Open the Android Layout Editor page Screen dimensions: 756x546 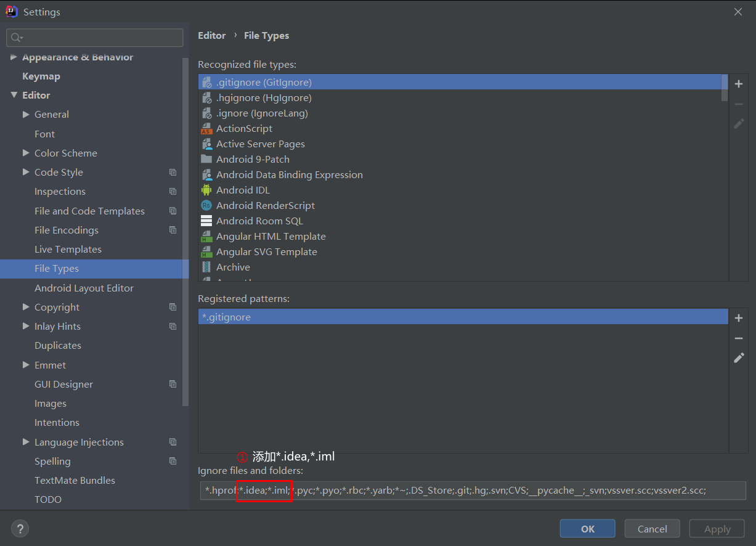pos(84,288)
